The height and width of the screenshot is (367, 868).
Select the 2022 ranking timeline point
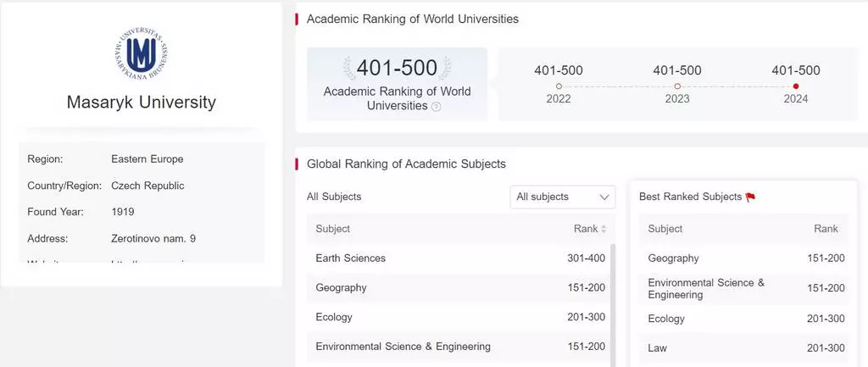click(559, 86)
